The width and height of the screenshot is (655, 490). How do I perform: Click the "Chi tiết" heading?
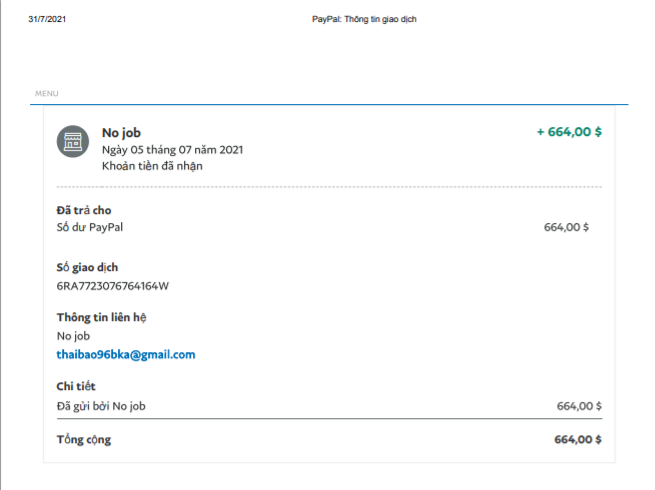pos(76,387)
